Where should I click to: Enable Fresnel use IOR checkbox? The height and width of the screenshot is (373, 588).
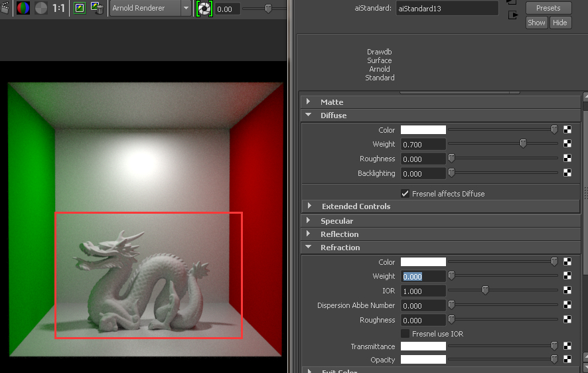click(405, 334)
